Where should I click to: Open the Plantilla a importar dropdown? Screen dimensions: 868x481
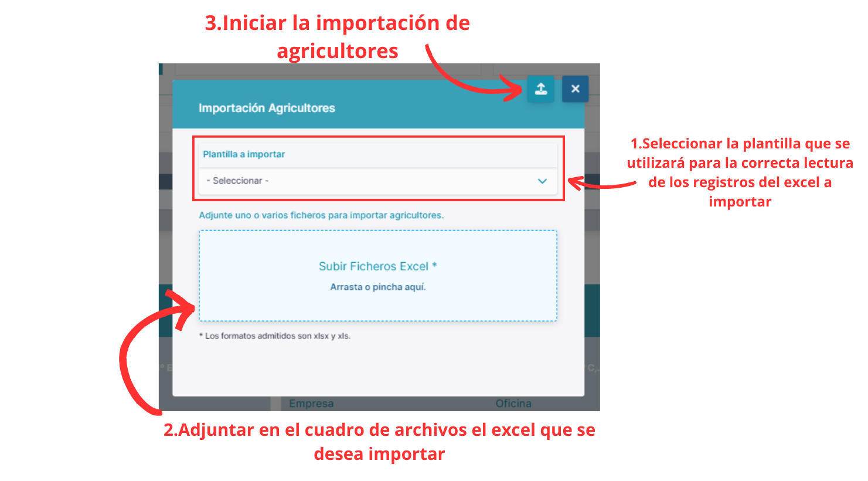(378, 181)
